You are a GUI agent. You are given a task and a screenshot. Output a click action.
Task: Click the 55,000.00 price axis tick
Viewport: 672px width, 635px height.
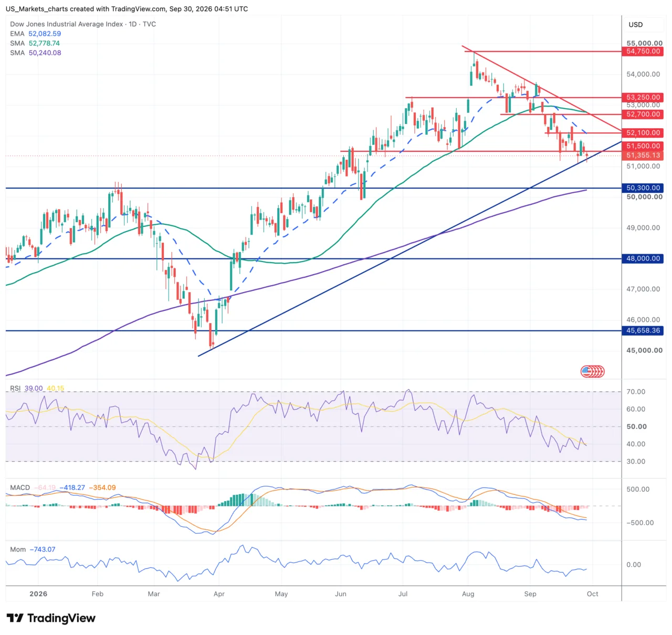click(x=644, y=43)
